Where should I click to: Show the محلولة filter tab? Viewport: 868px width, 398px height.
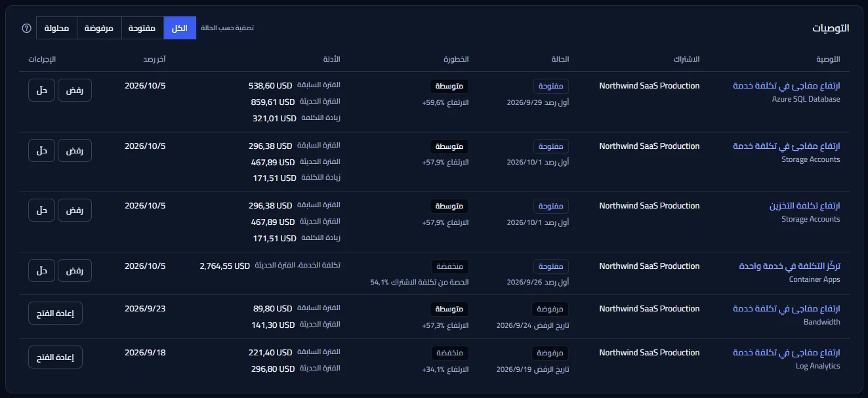[57, 28]
